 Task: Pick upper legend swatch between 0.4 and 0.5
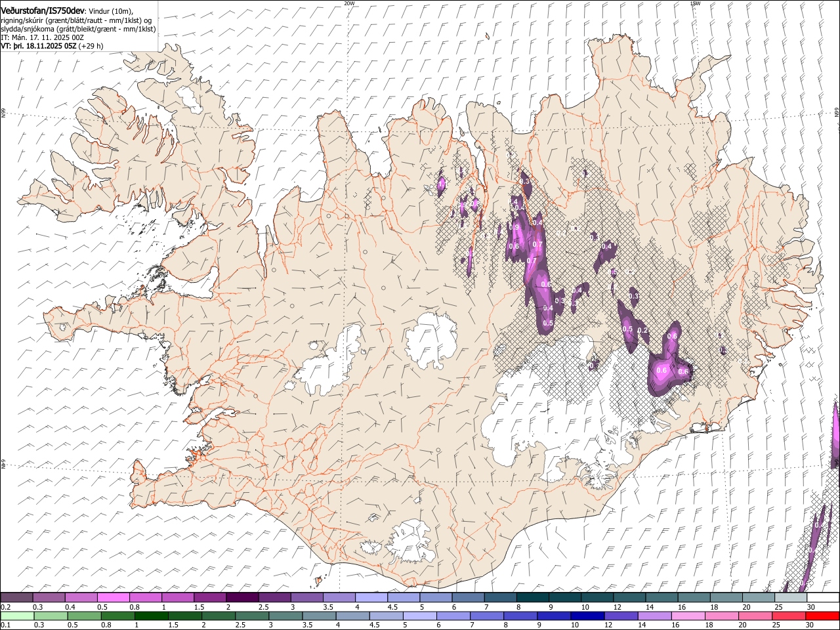[x=81, y=598]
